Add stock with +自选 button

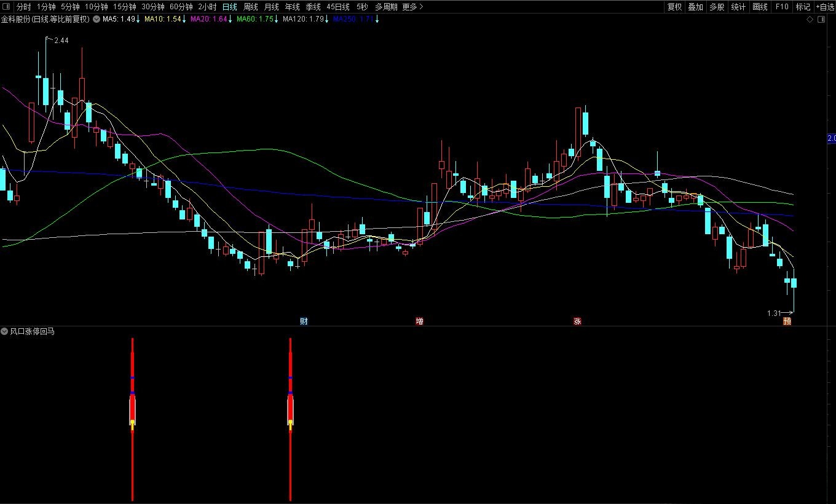pyautogui.click(x=824, y=7)
